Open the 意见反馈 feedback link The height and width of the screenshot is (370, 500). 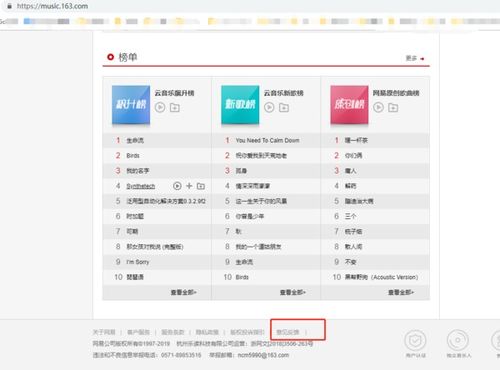pyautogui.click(x=288, y=332)
